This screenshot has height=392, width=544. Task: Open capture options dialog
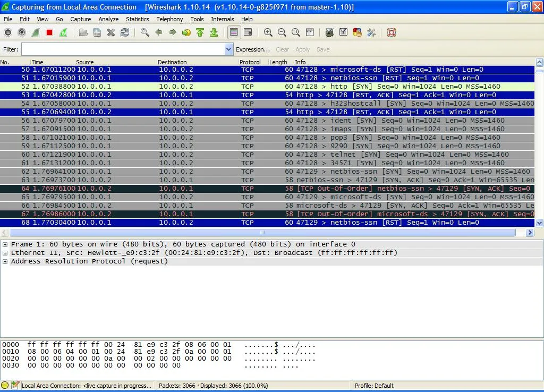tap(22, 32)
